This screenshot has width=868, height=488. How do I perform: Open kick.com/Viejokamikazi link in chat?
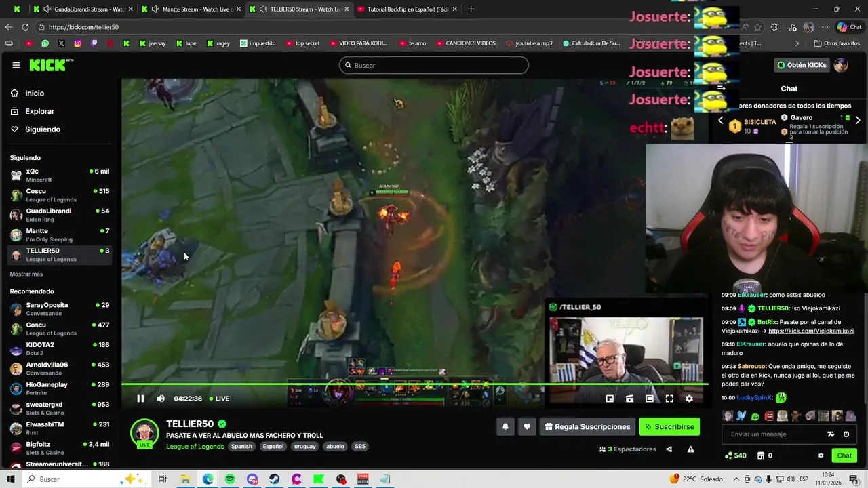pos(811,331)
